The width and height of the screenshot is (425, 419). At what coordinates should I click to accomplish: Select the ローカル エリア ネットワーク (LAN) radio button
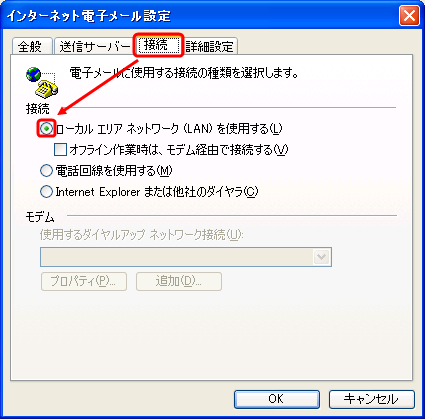46,129
